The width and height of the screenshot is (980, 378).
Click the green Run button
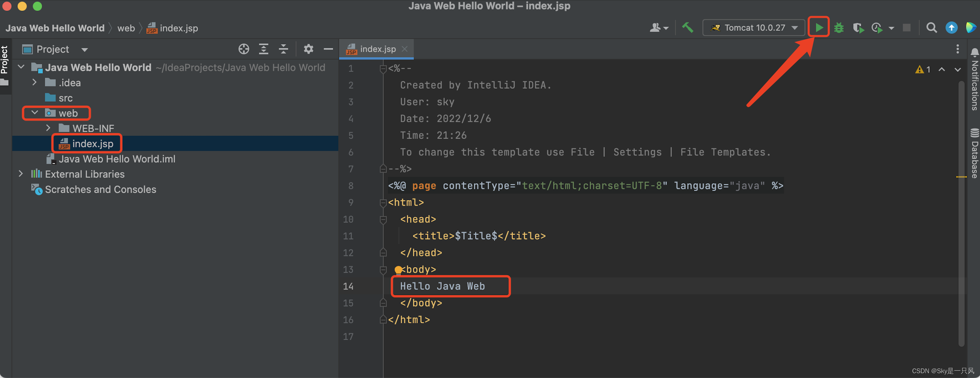819,27
